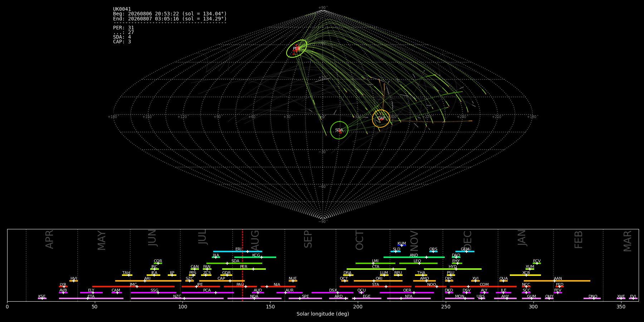Select the COM shower label
This screenshot has width=644, height=322.
pyautogui.click(x=484, y=285)
